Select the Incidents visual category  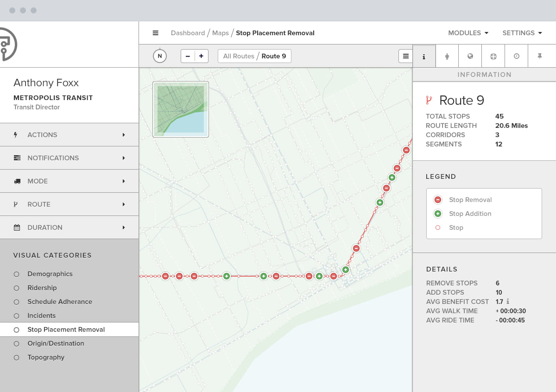point(42,316)
